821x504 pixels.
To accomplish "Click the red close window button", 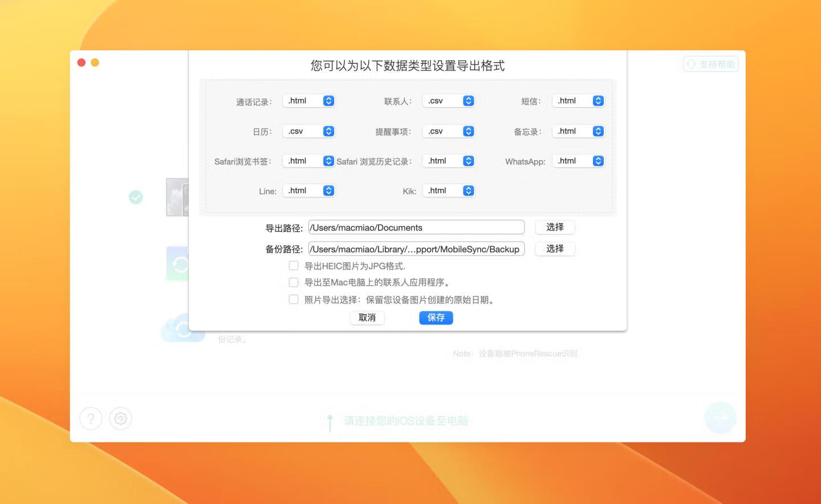I will [82, 63].
